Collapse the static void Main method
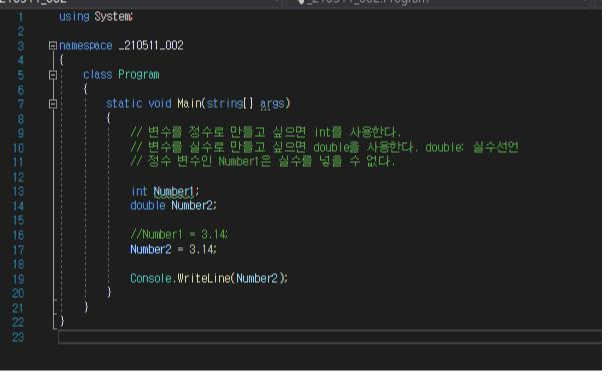This screenshot has height=384, width=610. tap(53, 104)
